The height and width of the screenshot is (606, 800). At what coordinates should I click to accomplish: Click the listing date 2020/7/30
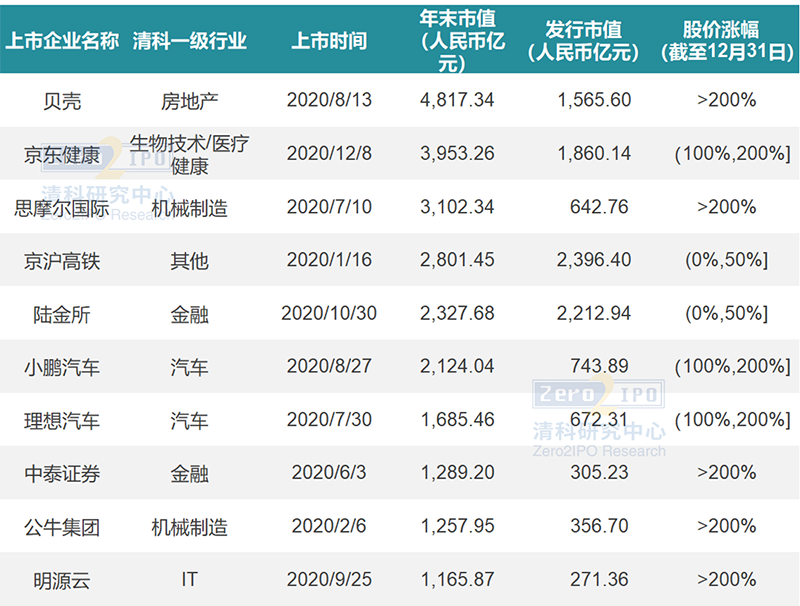point(329,420)
